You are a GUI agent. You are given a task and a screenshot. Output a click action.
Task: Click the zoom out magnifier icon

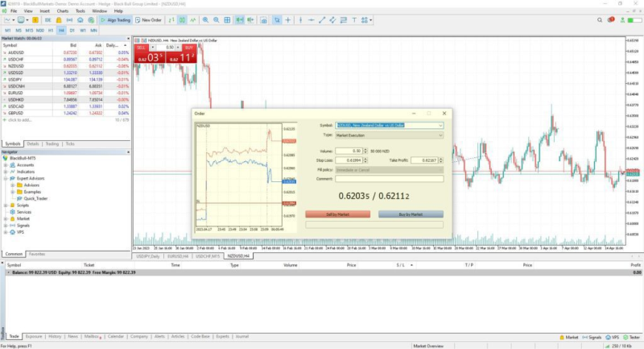216,19
